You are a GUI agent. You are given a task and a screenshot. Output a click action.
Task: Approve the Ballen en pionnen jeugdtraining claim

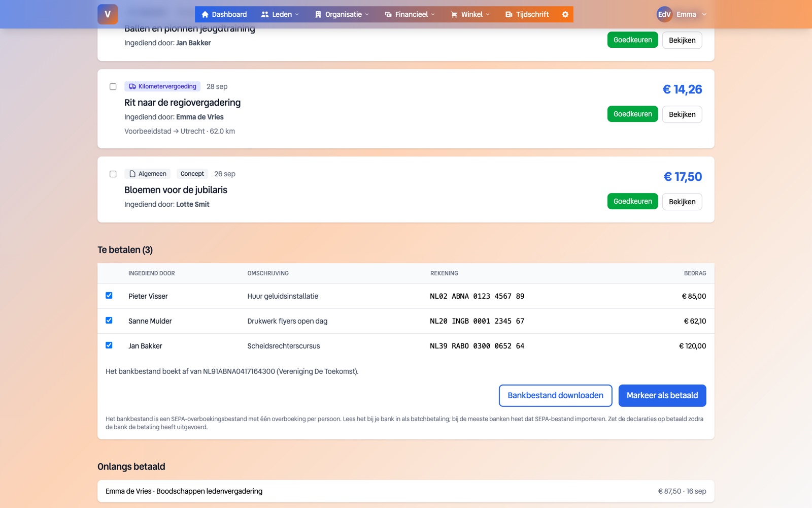click(x=633, y=40)
